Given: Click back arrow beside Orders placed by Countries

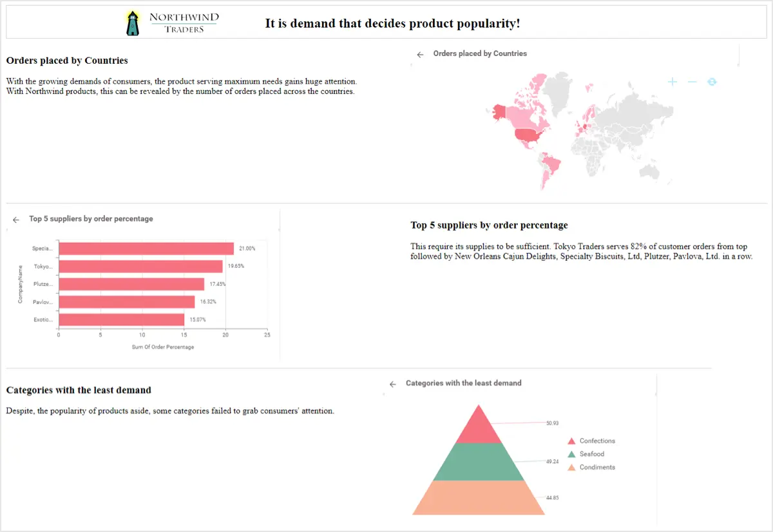Looking at the screenshot, I should pyautogui.click(x=420, y=55).
